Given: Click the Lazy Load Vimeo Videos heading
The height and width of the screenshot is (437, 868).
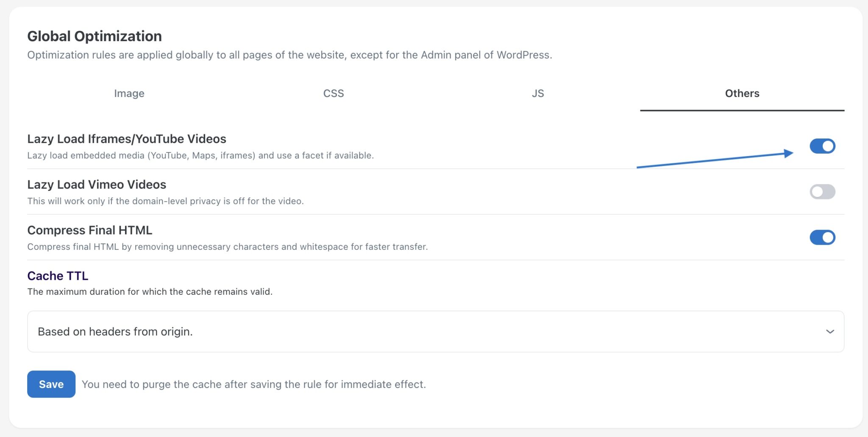Looking at the screenshot, I should pyautogui.click(x=97, y=185).
